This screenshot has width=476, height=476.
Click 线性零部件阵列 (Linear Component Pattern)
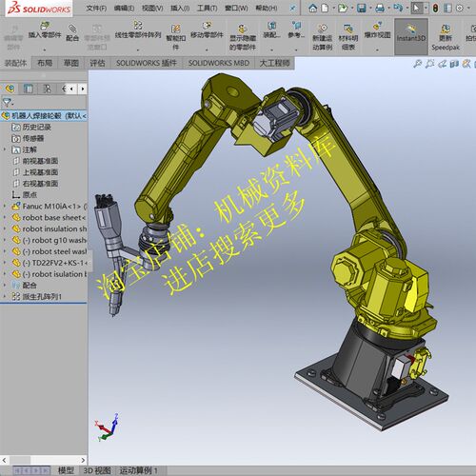(x=138, y=30)
